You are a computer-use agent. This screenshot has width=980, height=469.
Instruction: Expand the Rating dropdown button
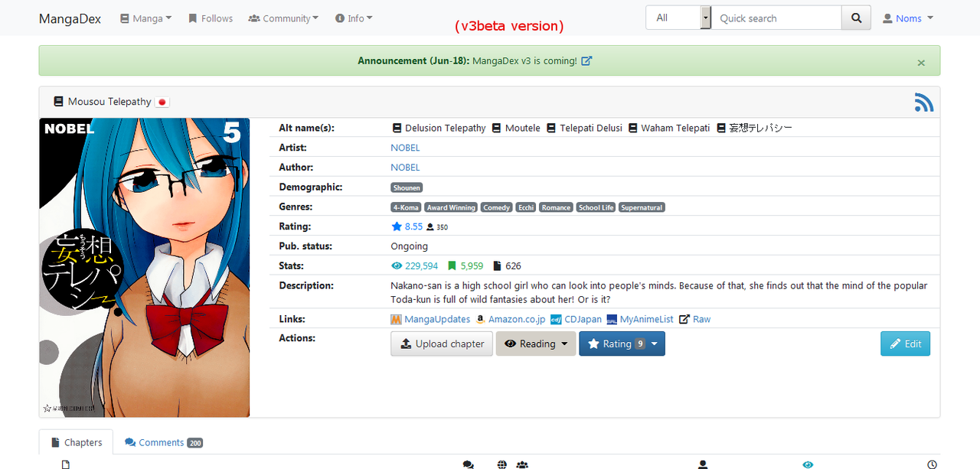click(x=622, y=344)
